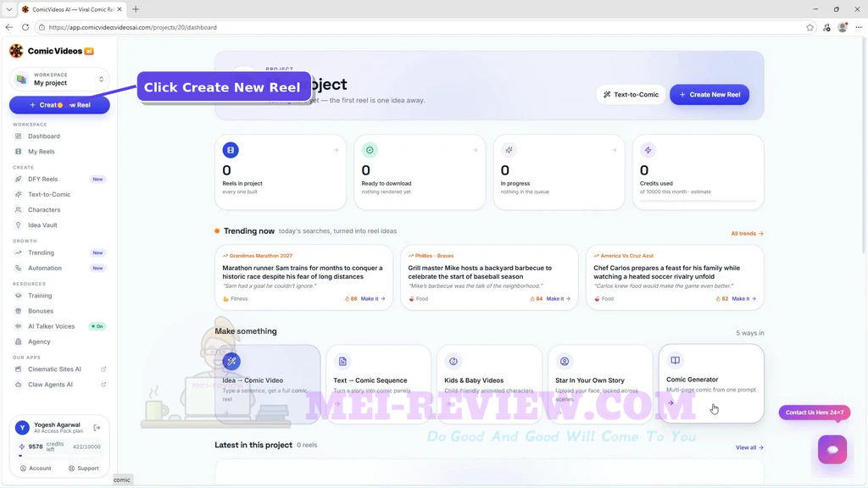Open Dashboard in the sidebar
Image resolution: width=868 pixels, height=488 pixels.
[x=44, y=136]
